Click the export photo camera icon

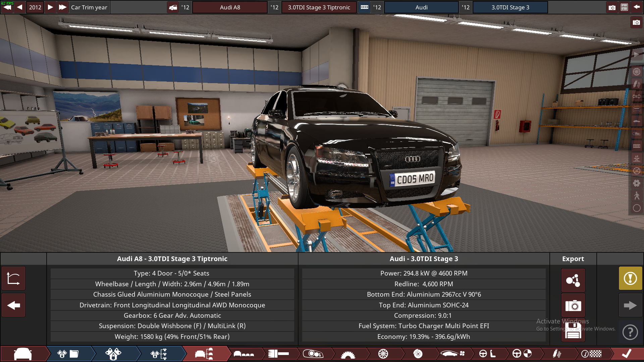pos(573,305)
